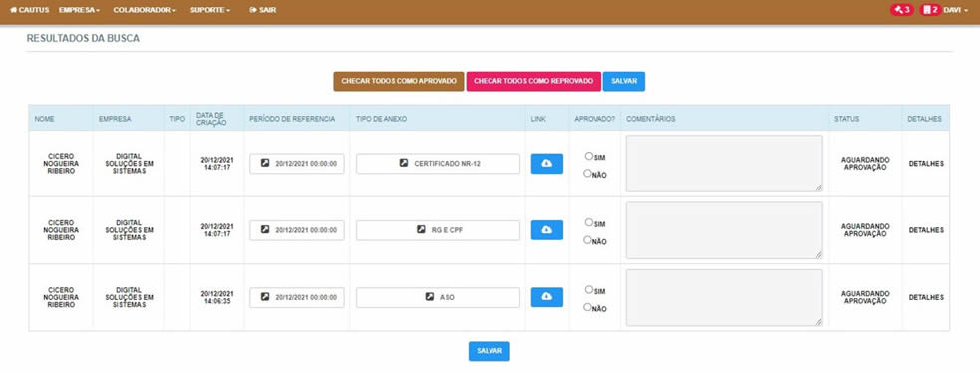Click the bottom Salvar button
The height and width of the screenshot is (373, 980).
click(x=490, y=351)
